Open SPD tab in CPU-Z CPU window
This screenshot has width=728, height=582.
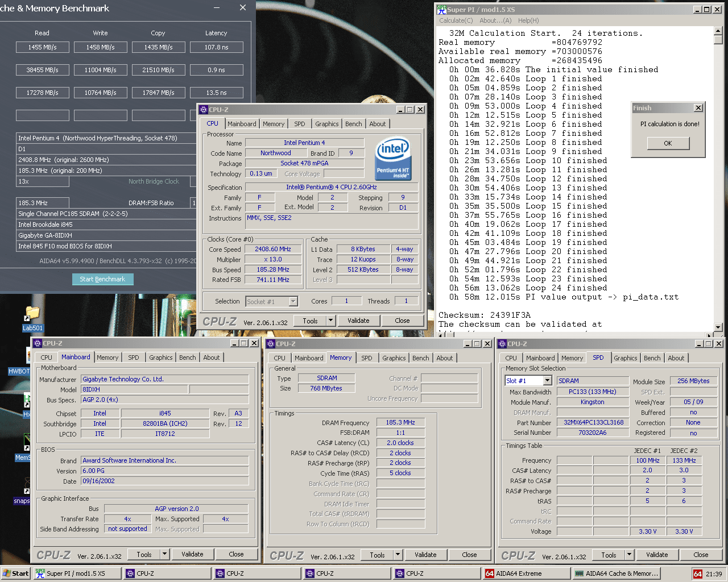(299, 124)
